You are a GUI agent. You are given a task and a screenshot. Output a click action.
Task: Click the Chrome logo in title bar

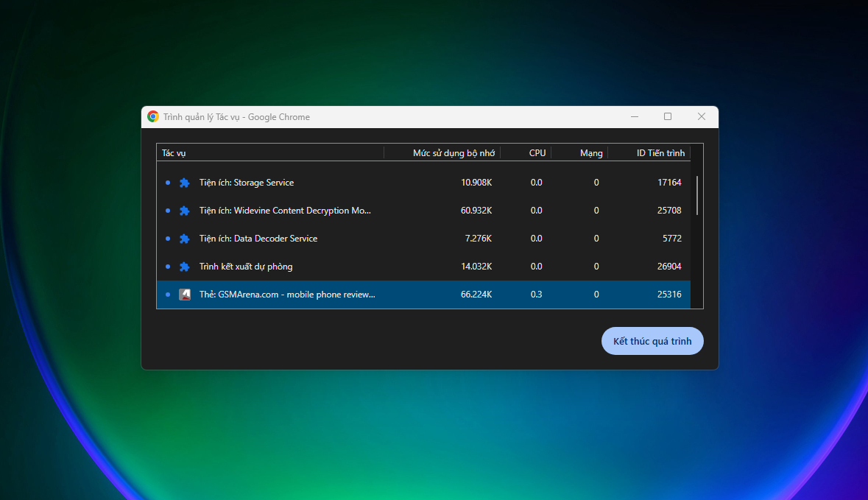[153, 117]
